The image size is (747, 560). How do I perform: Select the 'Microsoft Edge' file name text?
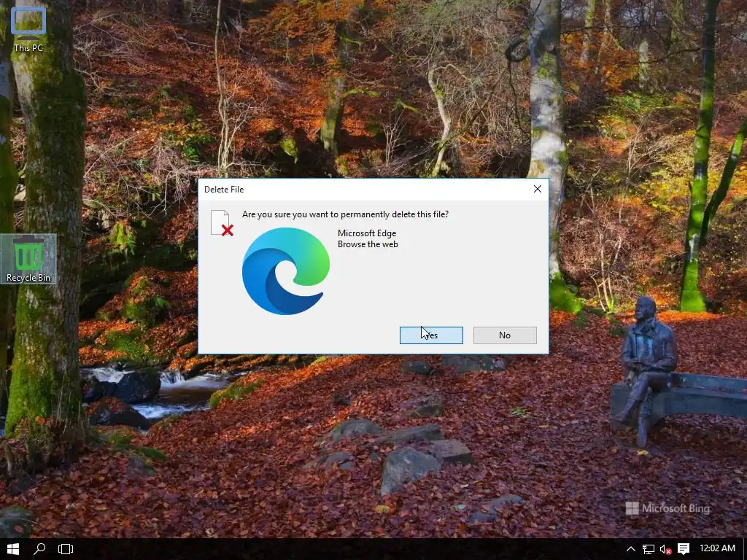pyautogui.click(x=367, y=233)
